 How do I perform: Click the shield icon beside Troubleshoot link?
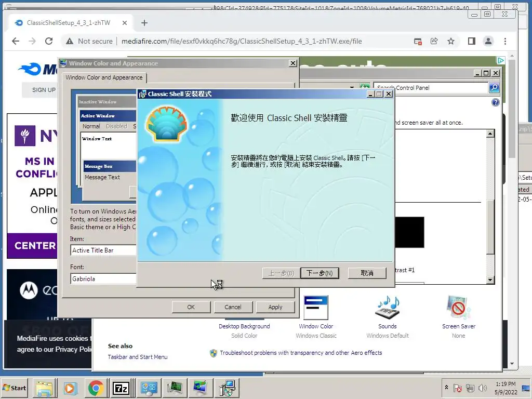pos(214,353)
